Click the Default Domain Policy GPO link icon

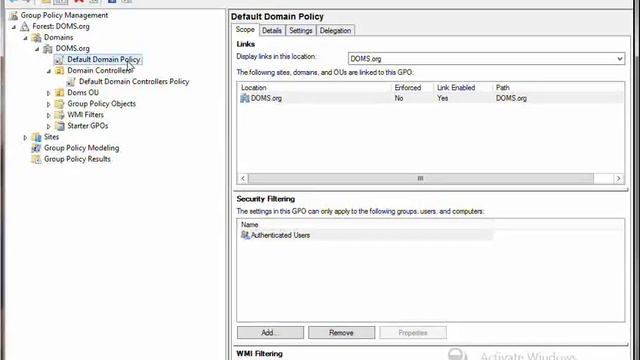click(59, 60)
